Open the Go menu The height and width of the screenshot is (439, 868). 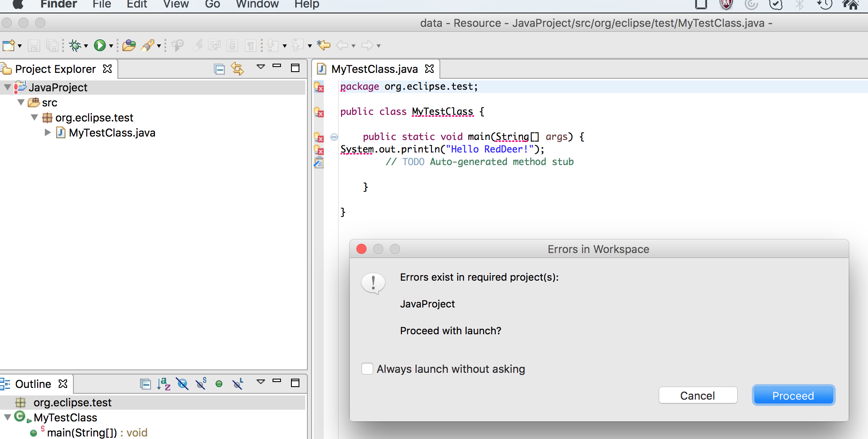point(213,4)
